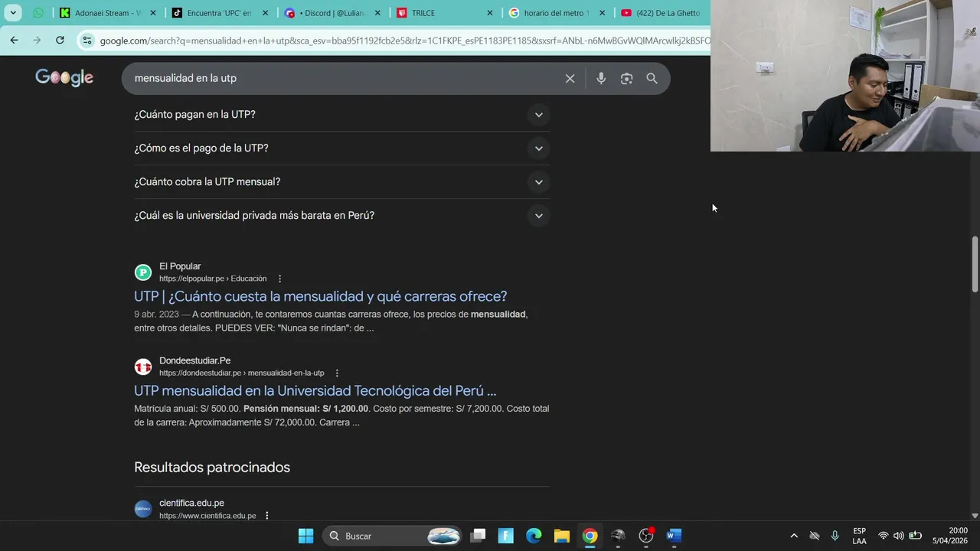The height and width of the screenshot is (551, 980).
Task: Click the Dondeestudiar.Pe site favicon
Action: [x=143, y=367]
